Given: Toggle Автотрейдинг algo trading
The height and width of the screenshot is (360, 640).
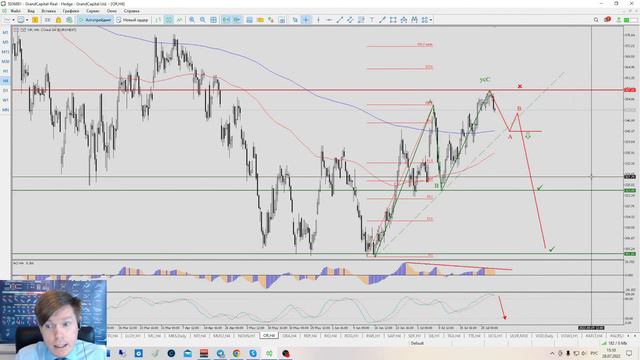Looking at the screenshot, I should pos(95,20).
